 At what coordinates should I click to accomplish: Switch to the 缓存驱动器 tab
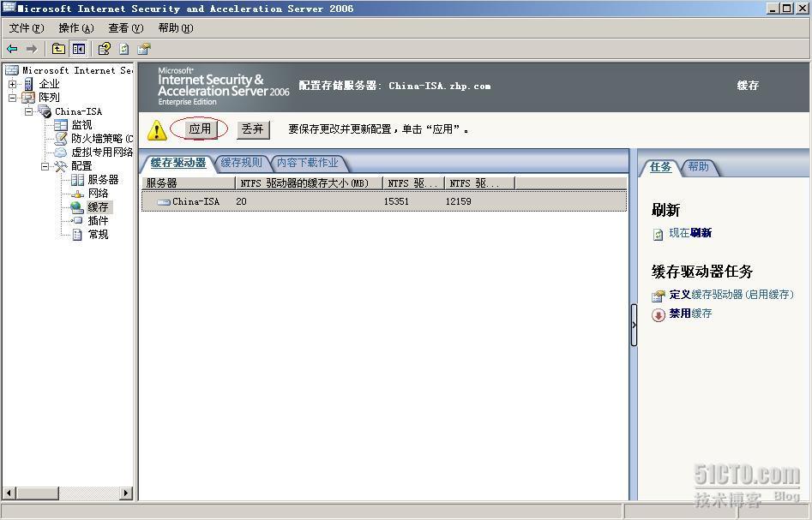coord(178,163)
